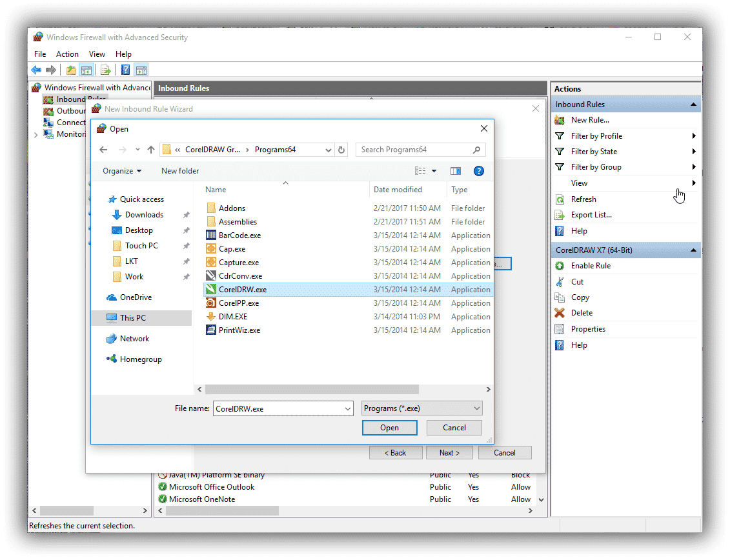Toggle the Action Pane toolbar icon
Image resolution: width=730 pixels, height=560 pixels.
tap(141, 70)
